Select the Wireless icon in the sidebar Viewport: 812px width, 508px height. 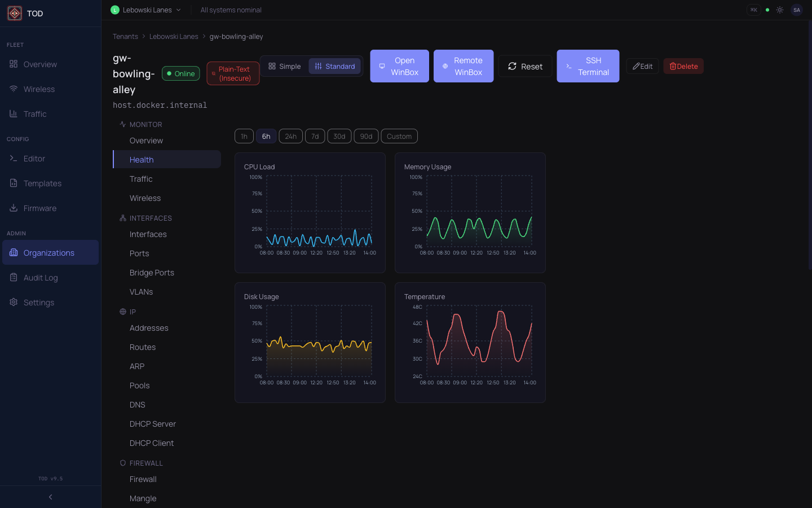(13, 89)
